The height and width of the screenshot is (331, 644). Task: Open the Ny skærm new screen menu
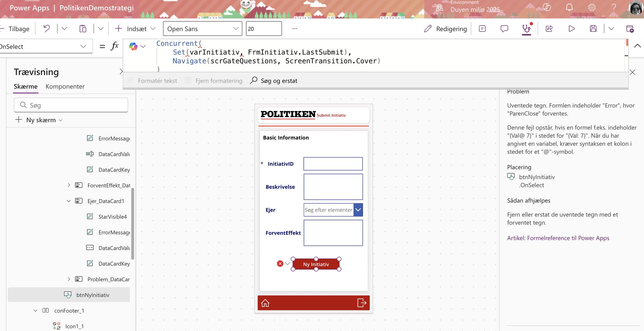(x=39, y=120)
